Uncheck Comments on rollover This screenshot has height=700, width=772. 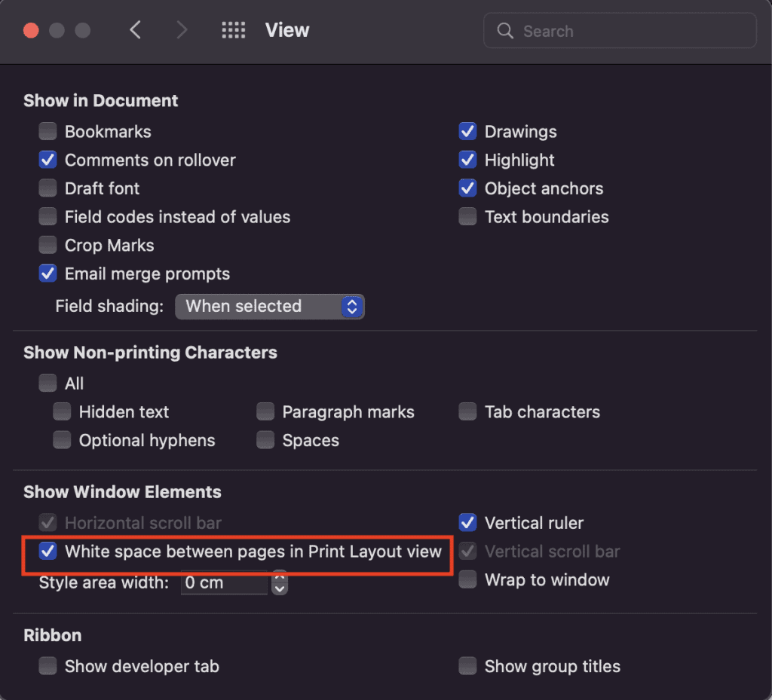click(x=48, y=160)
